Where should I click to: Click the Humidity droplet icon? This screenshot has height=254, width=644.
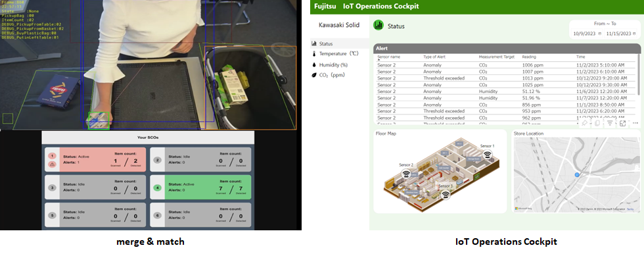click(x=314, y=65)
